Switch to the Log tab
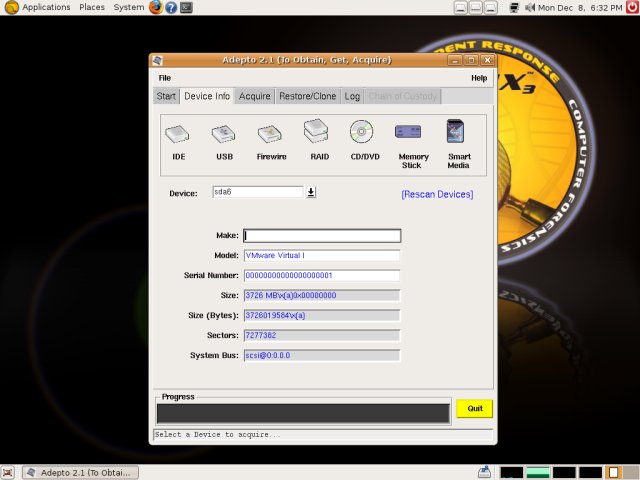The image size is (640, 480). (x=352, y=96)
